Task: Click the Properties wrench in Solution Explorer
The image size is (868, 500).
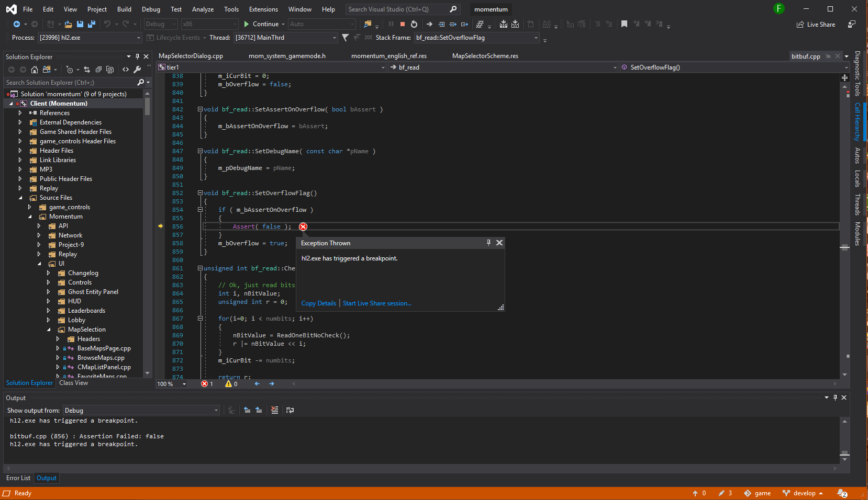Action: tap(137, 69)
